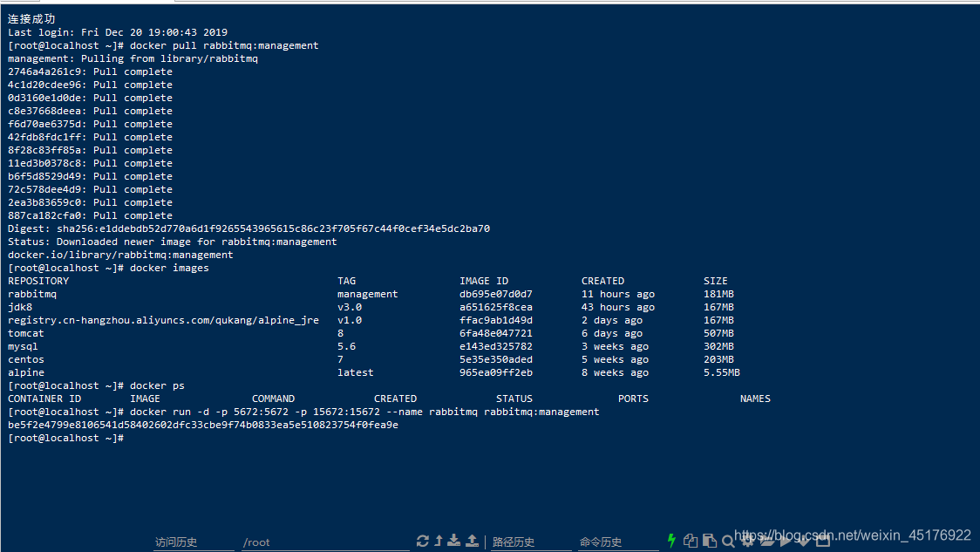This screenshot has height=552, width=980.
Task: Click the go-to-parent-directory up arrow icon
Action: 439,541
